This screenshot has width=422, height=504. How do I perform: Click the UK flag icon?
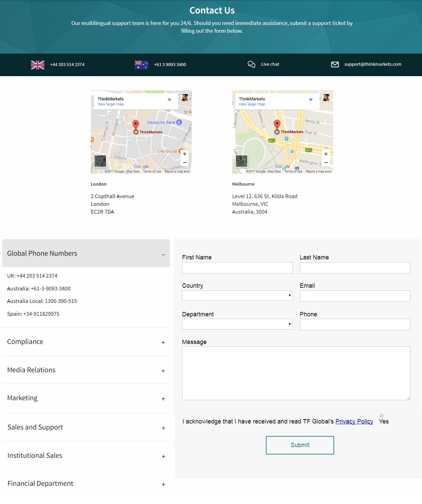(x=38, y=65)
